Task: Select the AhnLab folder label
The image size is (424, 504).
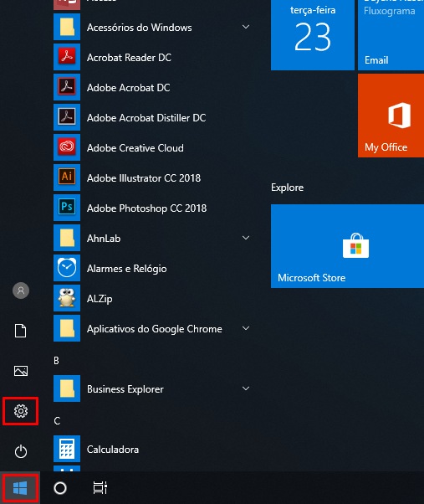Action: click(x=104, y=239)
